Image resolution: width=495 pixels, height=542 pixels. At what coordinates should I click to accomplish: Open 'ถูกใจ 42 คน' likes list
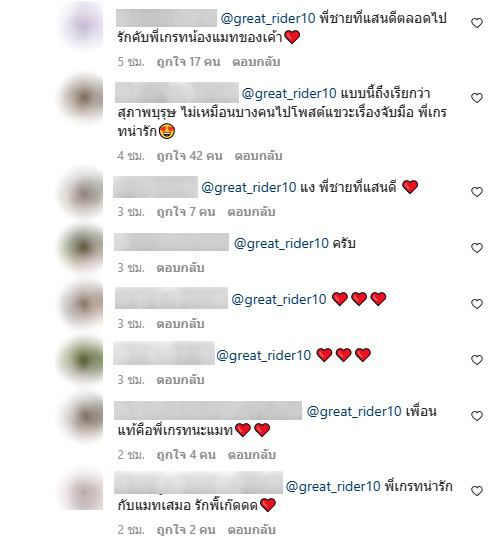(x=189, y=156)
